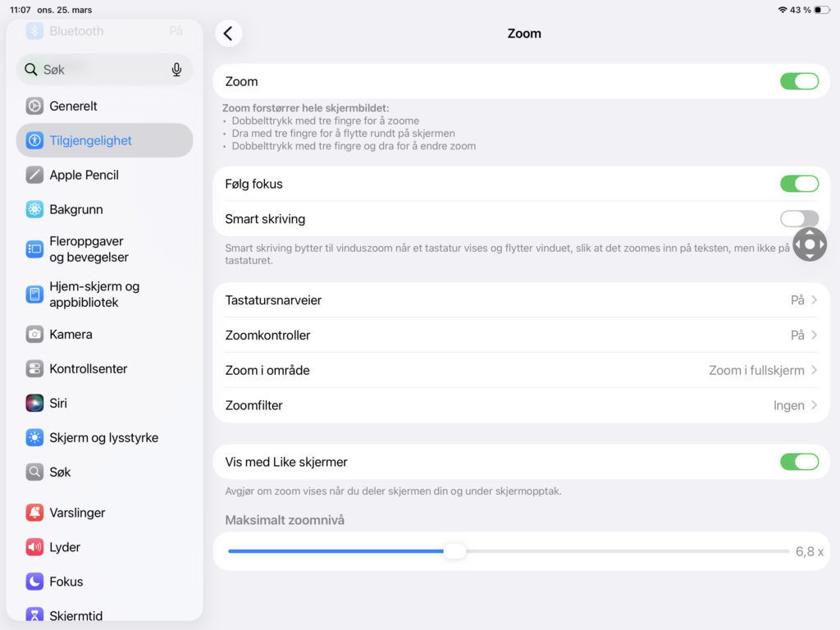840x630 pixels.
Task: Tap the Ingen zoomfilter value
Action: coord(788,405)
